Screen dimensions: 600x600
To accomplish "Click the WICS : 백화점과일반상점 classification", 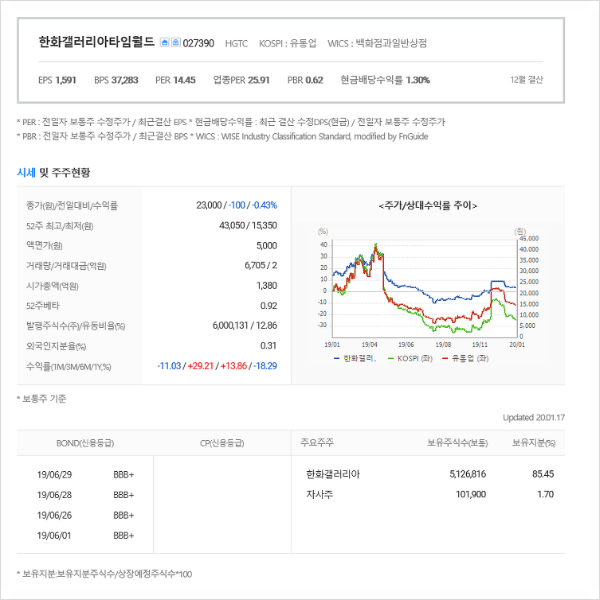I will click(377, 43).
